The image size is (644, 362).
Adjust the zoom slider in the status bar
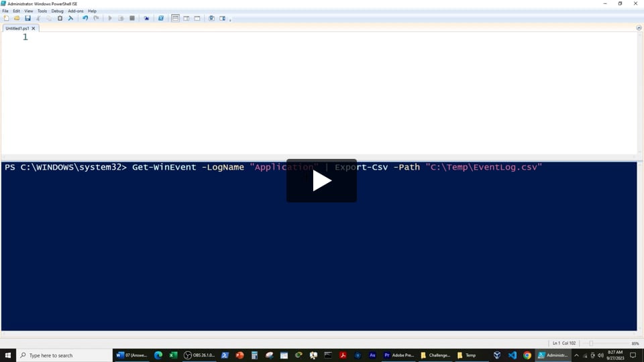tap(591, 343)
